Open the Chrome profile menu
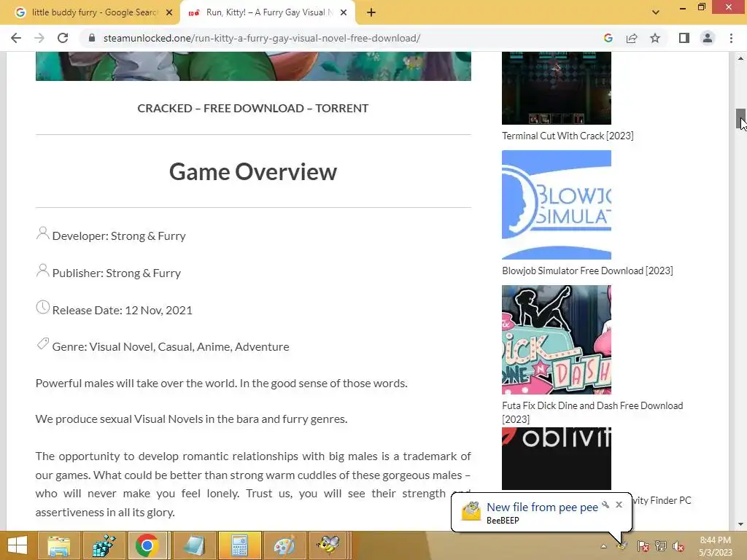747x560 pixels. click(x=708, y=38)
